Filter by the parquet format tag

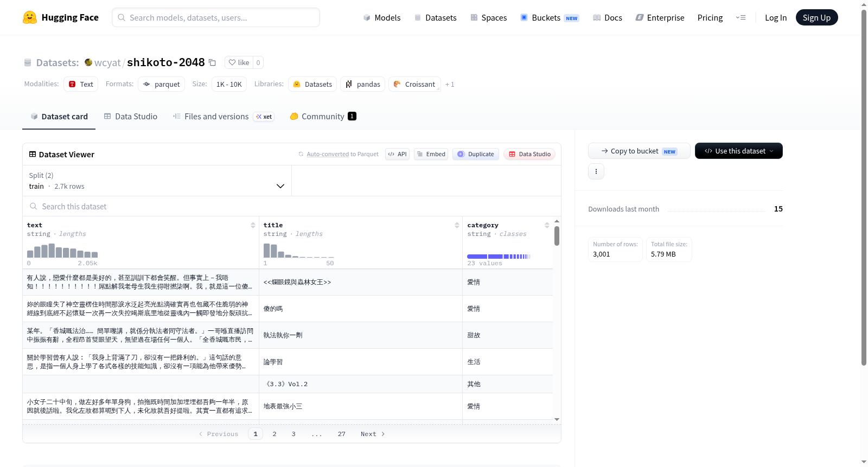point(162,84)
